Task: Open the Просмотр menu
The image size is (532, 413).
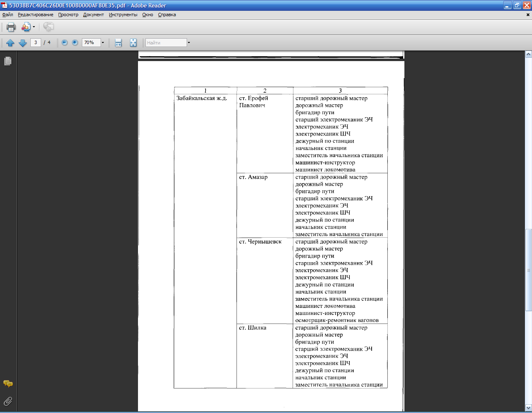Action: point(68,15)
